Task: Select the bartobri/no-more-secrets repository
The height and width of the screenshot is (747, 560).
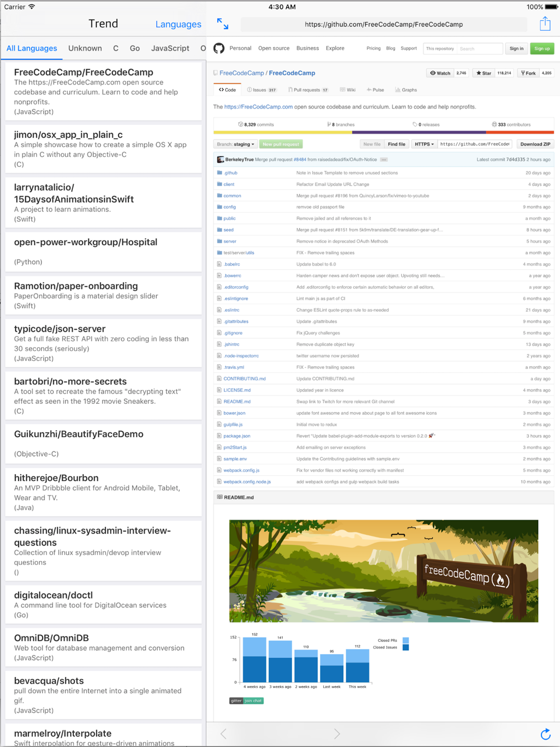Action: pyautogui.click(x=104, y=396)
